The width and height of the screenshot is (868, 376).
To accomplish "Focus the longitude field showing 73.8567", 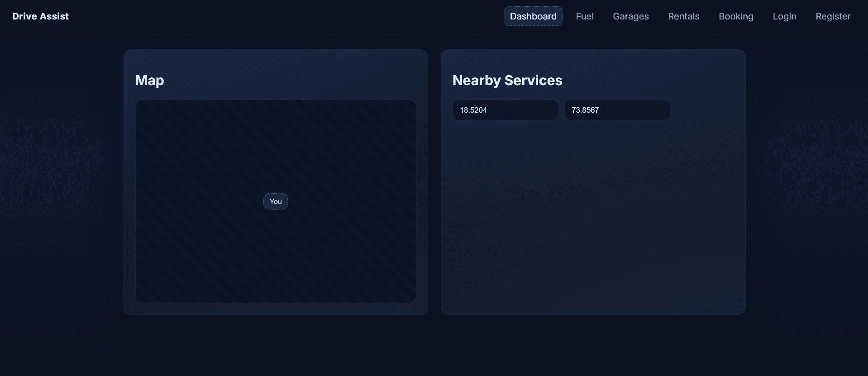I will pyautogui.click(x=617, y=110).
